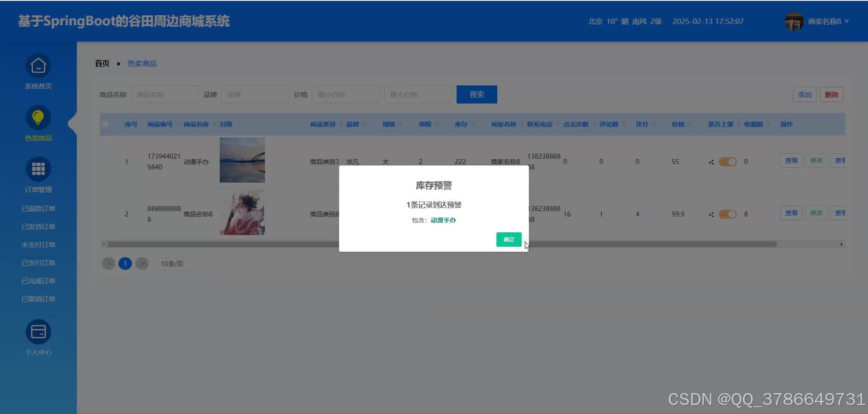The image size is (868, 414).
Task: Click the 个人中心 icon in sidebar
Action: coord(38,331)
